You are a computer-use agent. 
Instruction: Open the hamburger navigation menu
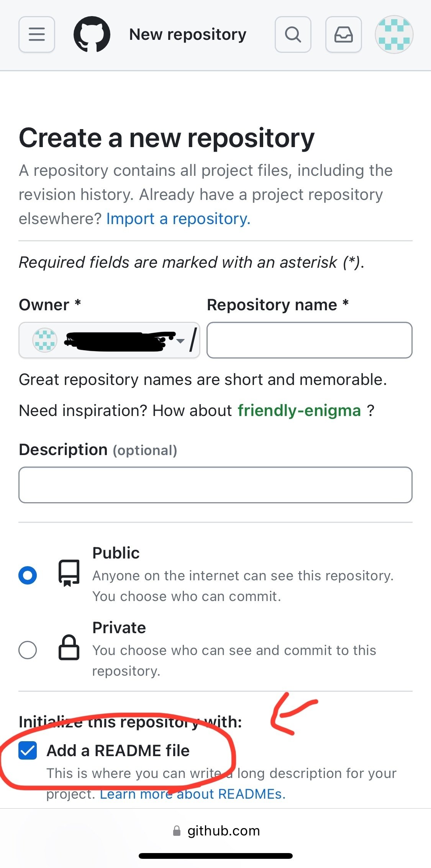(x=37, y=34)
